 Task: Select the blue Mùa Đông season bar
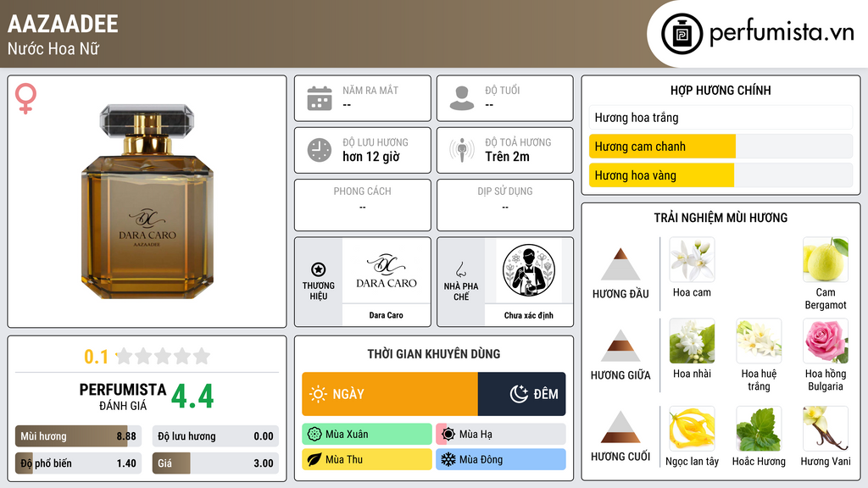point(501,459)
